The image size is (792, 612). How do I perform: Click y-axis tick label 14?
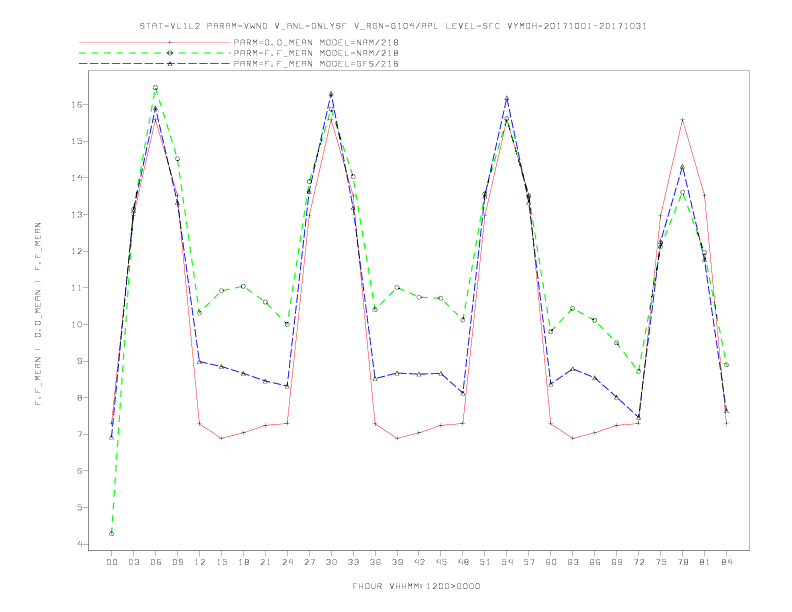coord(76,178)
